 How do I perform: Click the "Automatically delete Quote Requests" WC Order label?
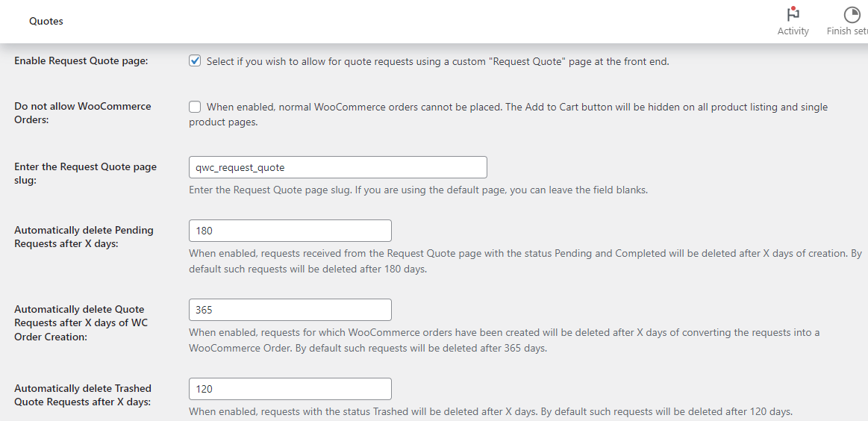(x=79, y=322)
